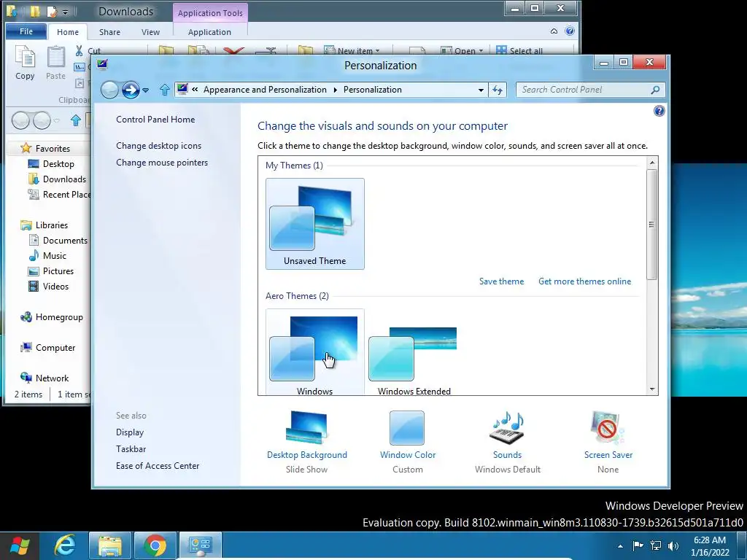Open Ease of Access Center link
The width and height of the screenshot is (747, 560).
coord(158,466)
